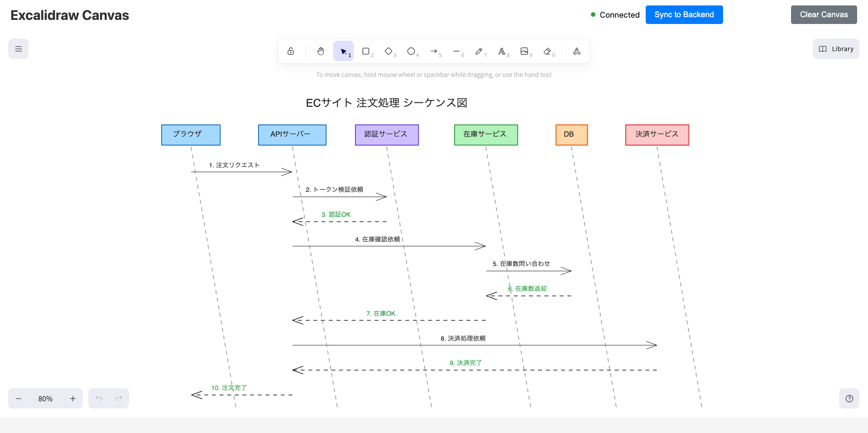Open the hamburger main menu
This screenshot has height=433, width=868.
pos(18,48)
